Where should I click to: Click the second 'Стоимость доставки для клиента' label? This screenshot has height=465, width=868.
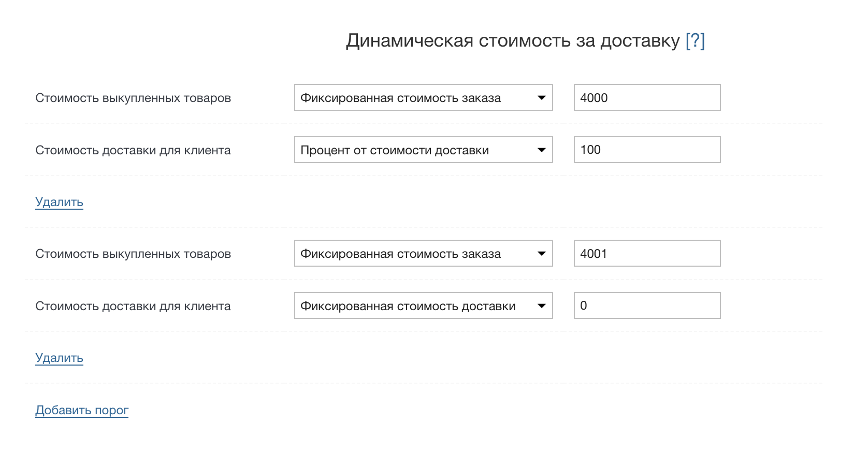tap(133, 306)
